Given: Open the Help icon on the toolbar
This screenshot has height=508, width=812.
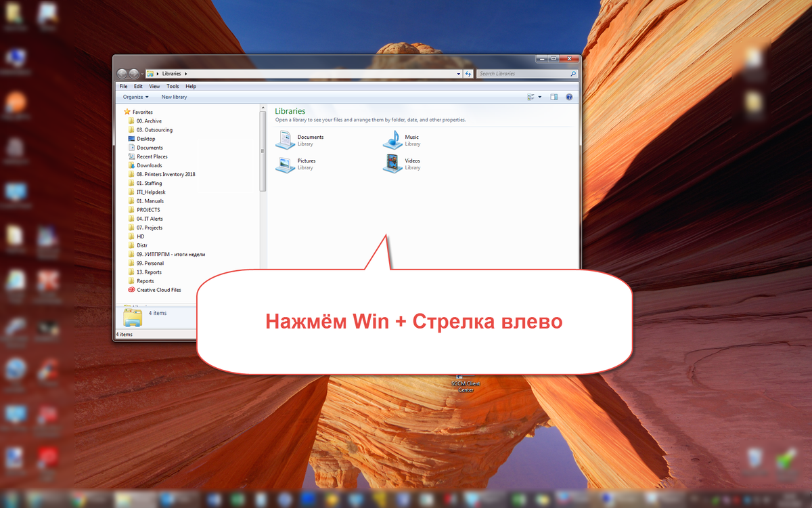Looking at the screenshot, I should point(569,97).
